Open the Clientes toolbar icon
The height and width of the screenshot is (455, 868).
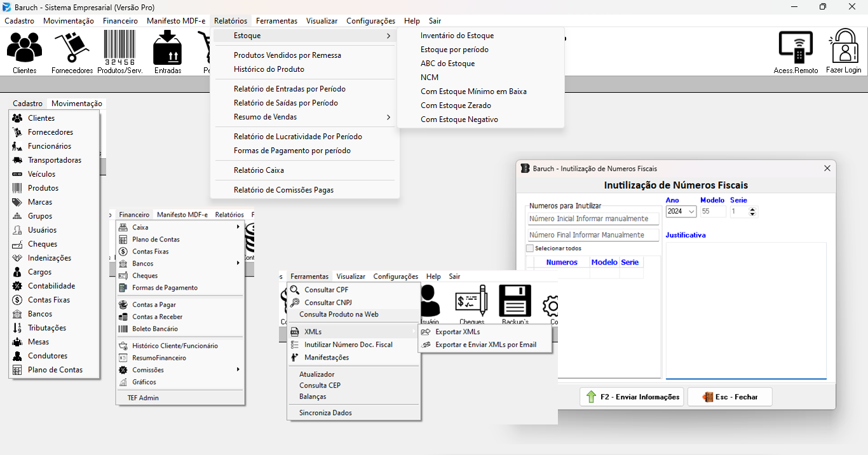tap(25, 48)
